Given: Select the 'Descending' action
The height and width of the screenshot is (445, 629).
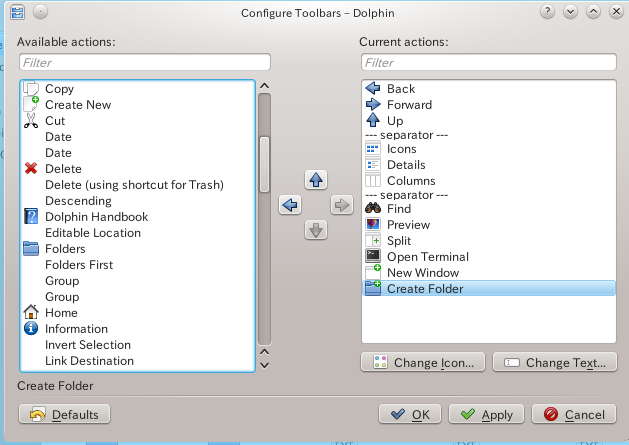Looking at the screenshot, I should tap(137, 201).
